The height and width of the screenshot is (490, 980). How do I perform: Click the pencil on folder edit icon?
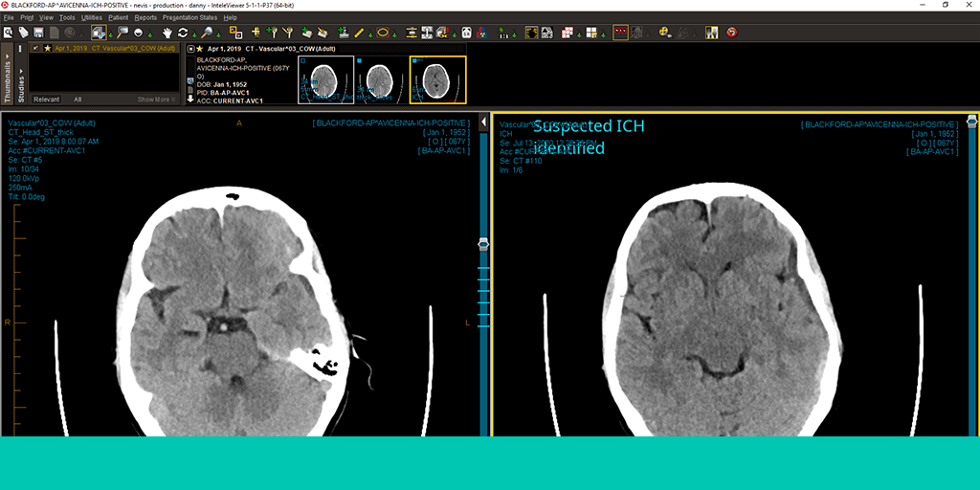pyautogui.click(x=322, y=33)
